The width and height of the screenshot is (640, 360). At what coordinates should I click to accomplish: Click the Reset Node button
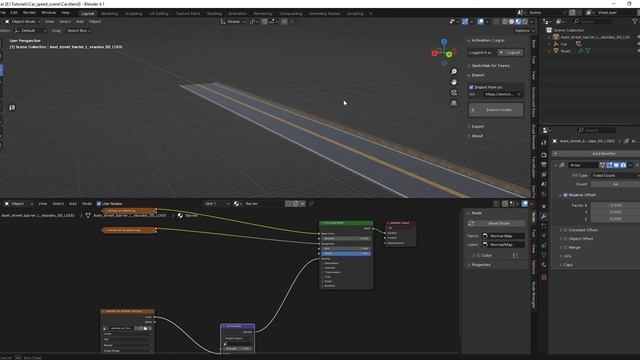(x=496, y=223)
